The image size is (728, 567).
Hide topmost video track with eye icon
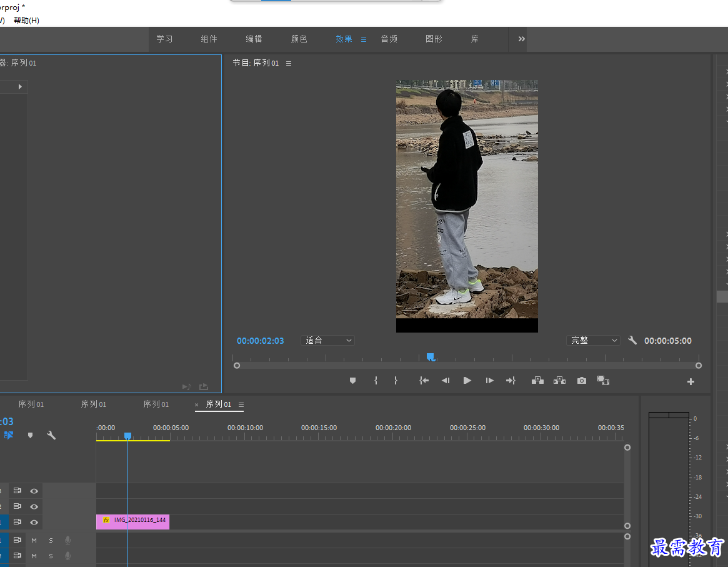click(x=34, y=491)
